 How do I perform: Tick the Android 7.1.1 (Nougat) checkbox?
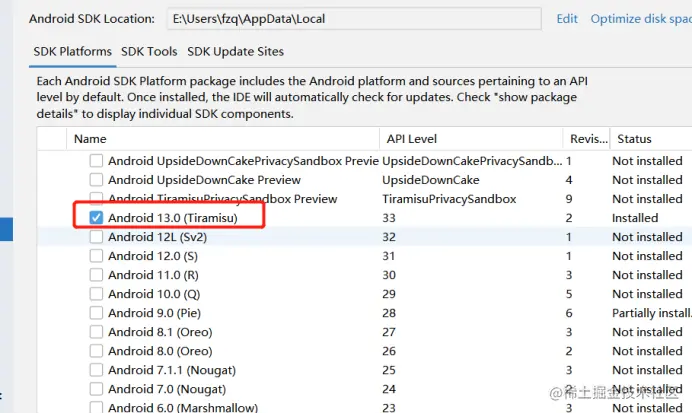pyautogui.click(x=96, y=370)
